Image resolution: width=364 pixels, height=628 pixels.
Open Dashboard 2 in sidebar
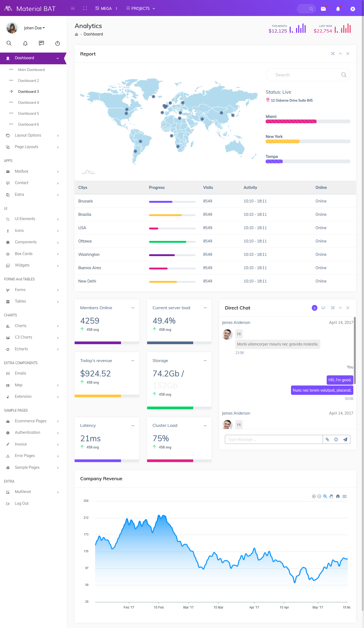click(29, 81)
